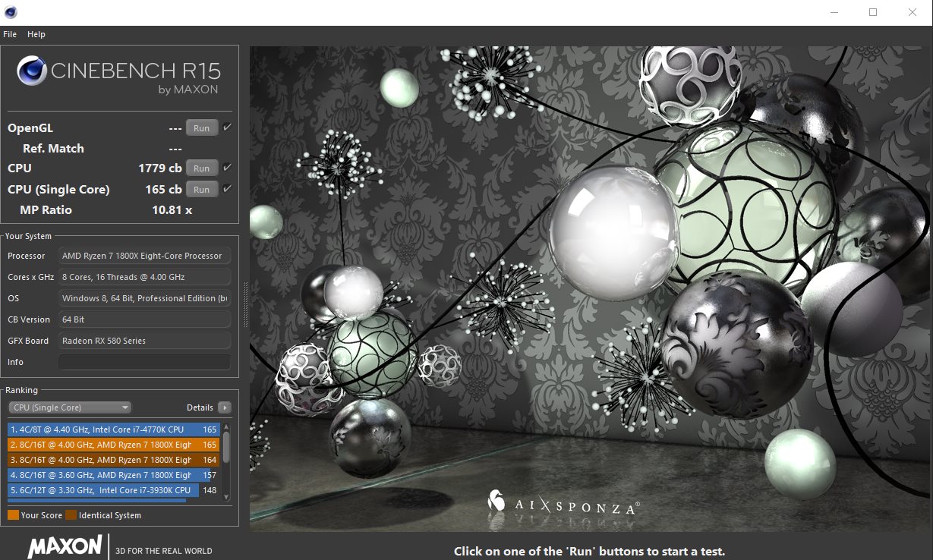Open the CPU (Single Core) ranking dropdown
This screenshot has width=933, height=560.
(x=70, y=407)
